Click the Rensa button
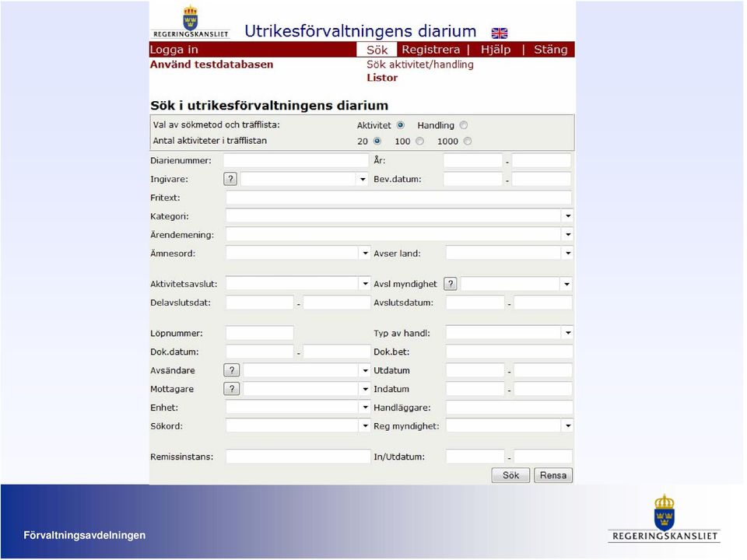 [553, 474]
